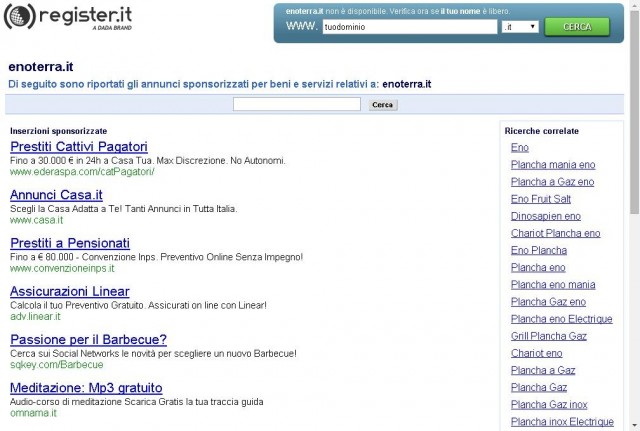
Task: Click the sqkey.com/Barbecue green URL
Action: point(57,364)
